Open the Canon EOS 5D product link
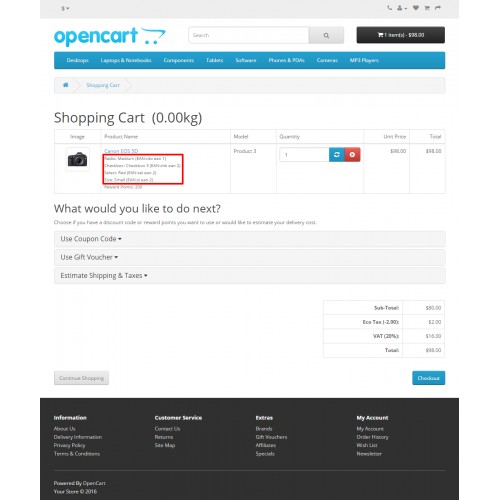The image size is (500, 500). [x=121, y=151]
